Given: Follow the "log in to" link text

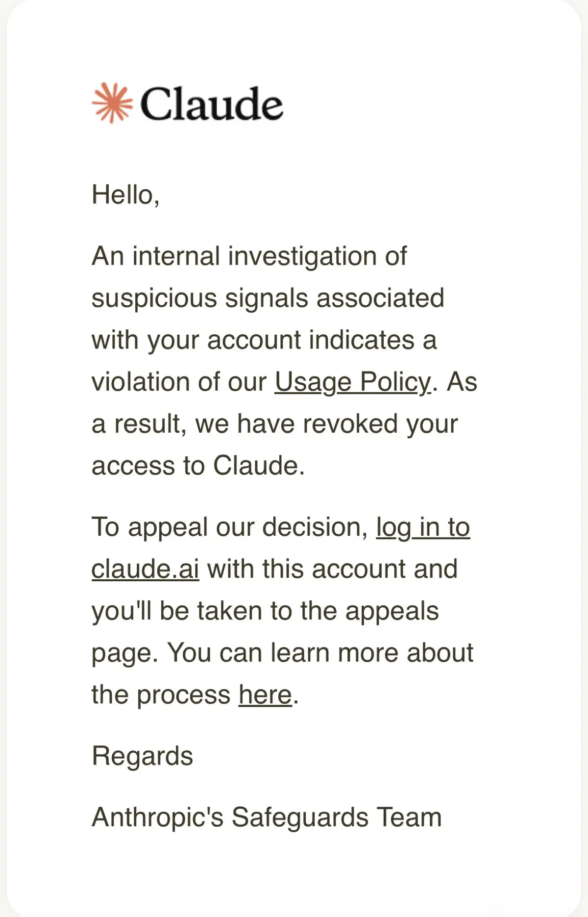Looking at the screenshot, I should [423, 527].
